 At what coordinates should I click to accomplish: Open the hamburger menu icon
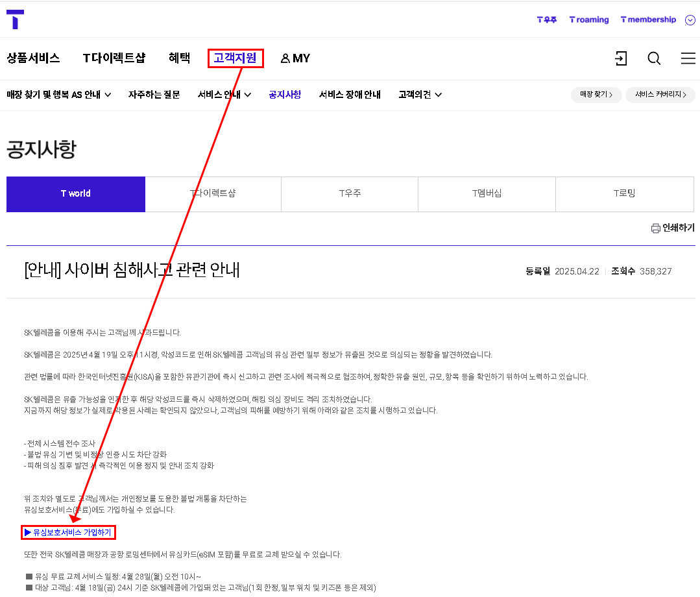[688, 58]
